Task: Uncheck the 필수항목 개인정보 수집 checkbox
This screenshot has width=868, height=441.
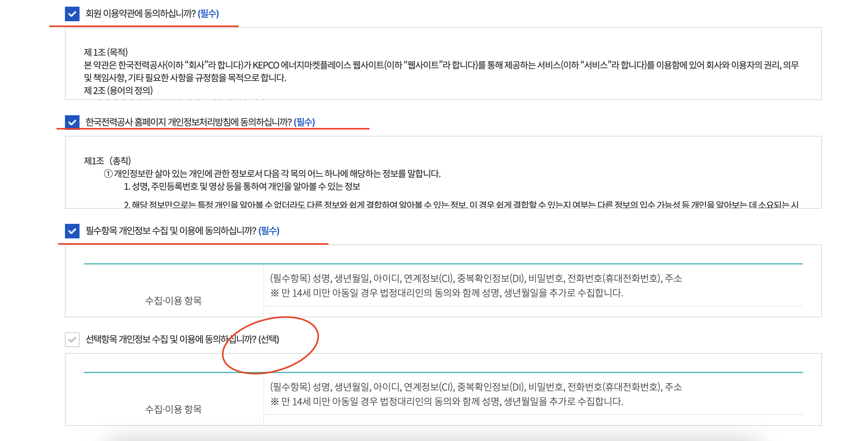Action: pyautogui.click(x=72, y=231)
